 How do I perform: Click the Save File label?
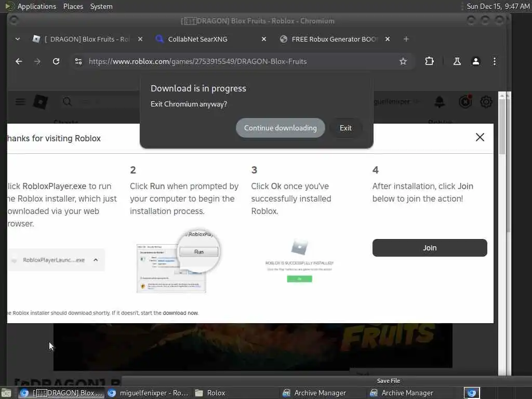389,381
